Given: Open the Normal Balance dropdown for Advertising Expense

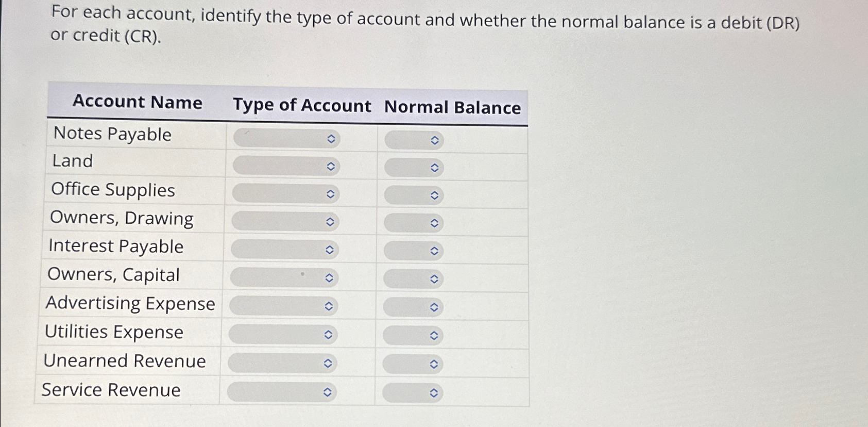Looking at the screenshot, I should click(412, 307).
